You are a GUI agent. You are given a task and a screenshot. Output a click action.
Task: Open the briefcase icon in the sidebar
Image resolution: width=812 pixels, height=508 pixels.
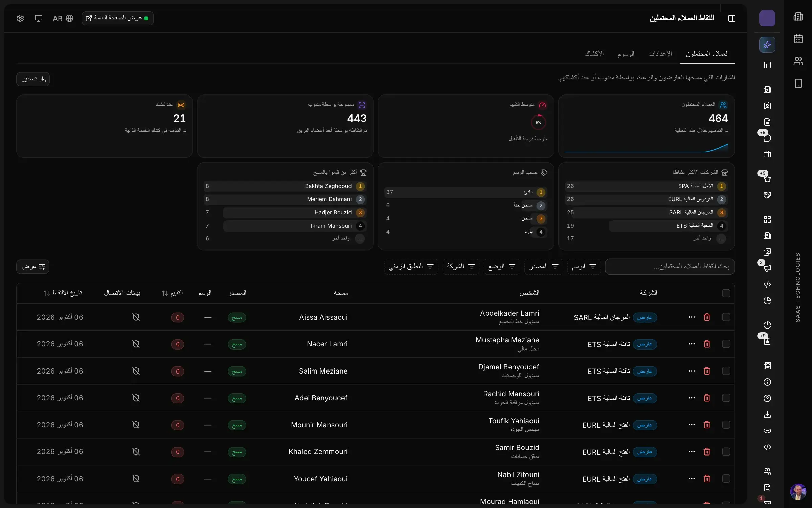(x=767, y=154)
